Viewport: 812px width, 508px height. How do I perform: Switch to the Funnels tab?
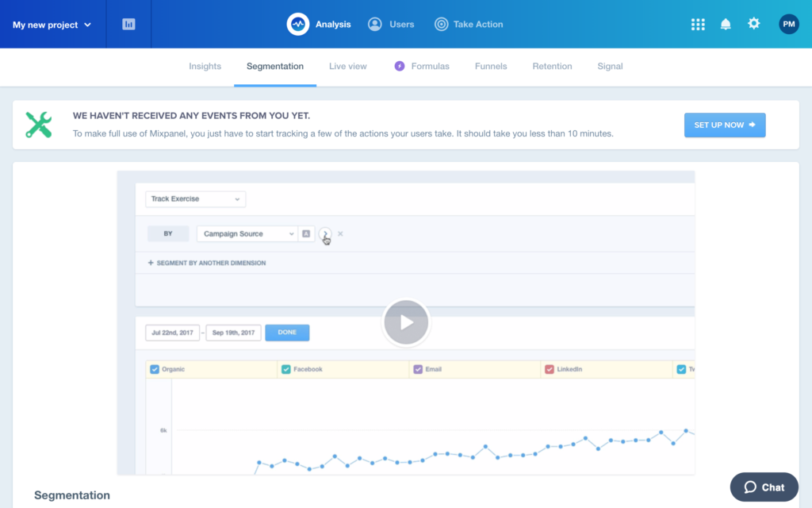(491, 67)
